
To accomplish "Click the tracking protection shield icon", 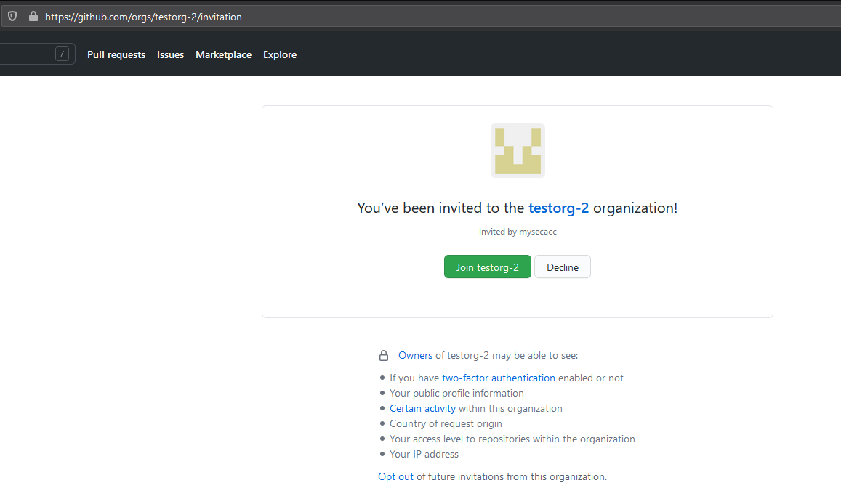I will (12, 16).
